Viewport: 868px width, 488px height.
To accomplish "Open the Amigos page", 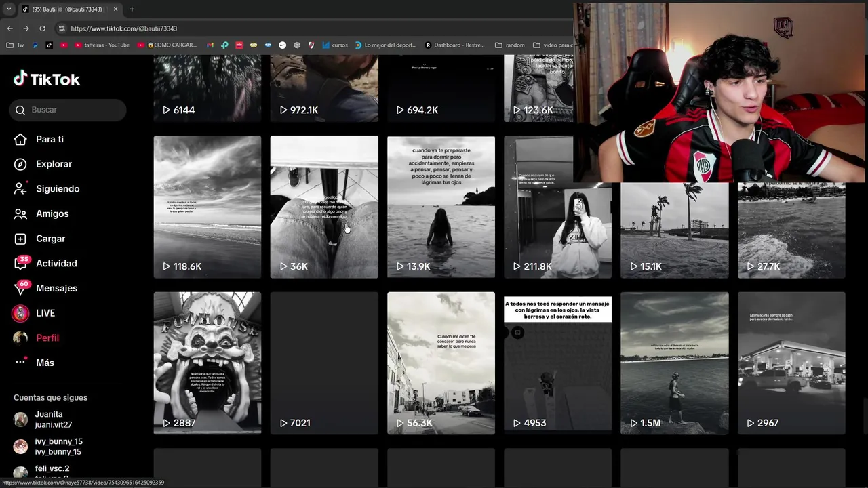I will [x=52, y=213].
